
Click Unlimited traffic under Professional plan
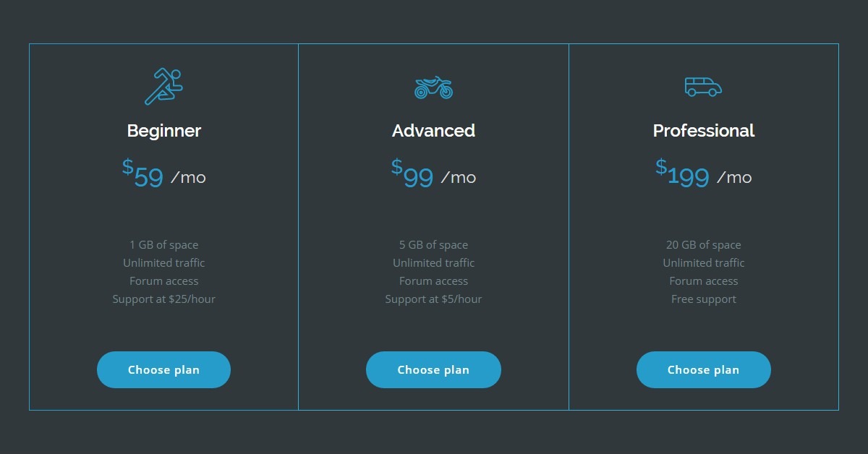pos(704,263)
